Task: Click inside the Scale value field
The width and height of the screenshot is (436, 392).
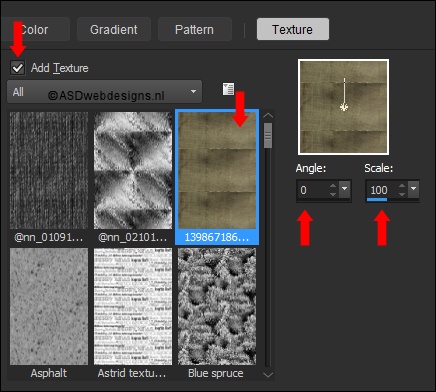Action: coord(381,190)
